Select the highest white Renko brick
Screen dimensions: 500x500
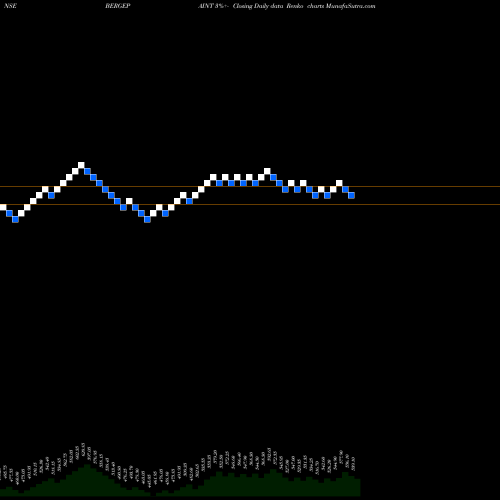pyautogui.click(x=81, y=165)
